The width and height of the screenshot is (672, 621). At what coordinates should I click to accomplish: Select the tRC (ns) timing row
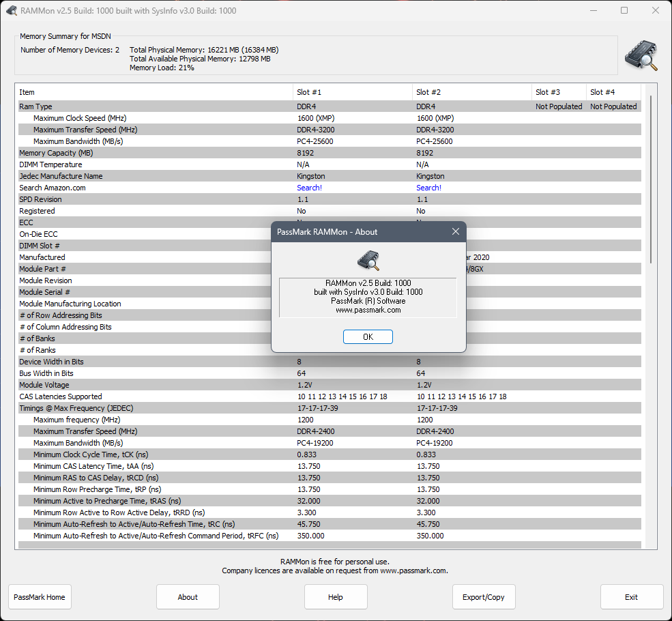(330, 523)
